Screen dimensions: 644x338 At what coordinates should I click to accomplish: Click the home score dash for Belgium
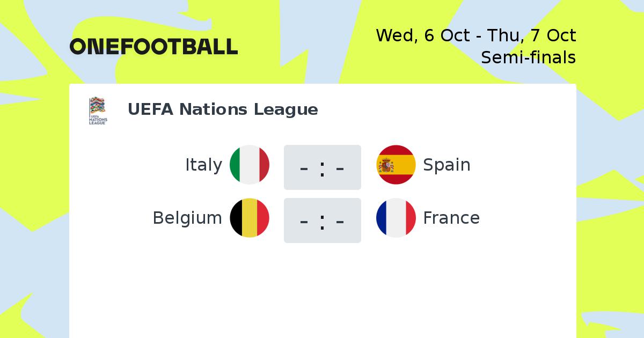point(304,221)
